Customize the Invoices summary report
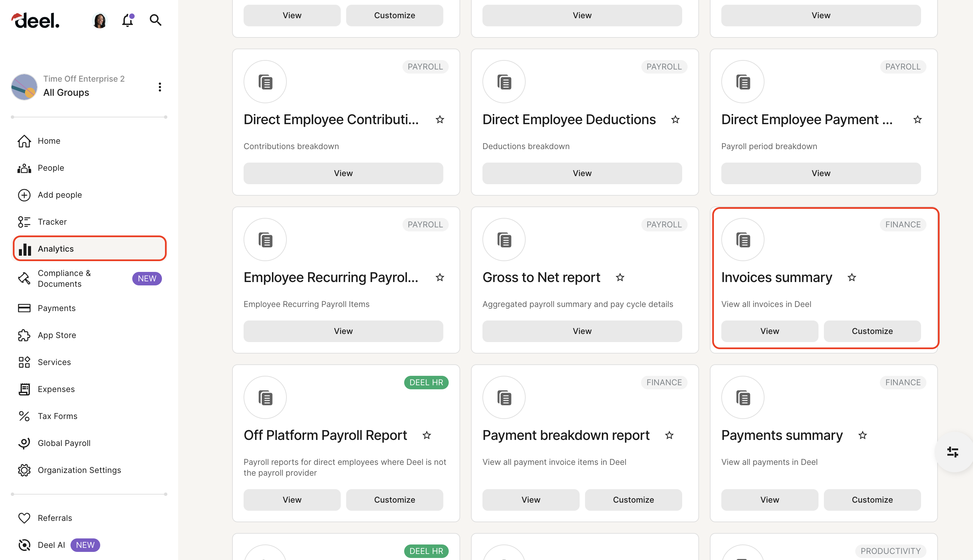This screenshot has width=973, height=560. (872, 331)
